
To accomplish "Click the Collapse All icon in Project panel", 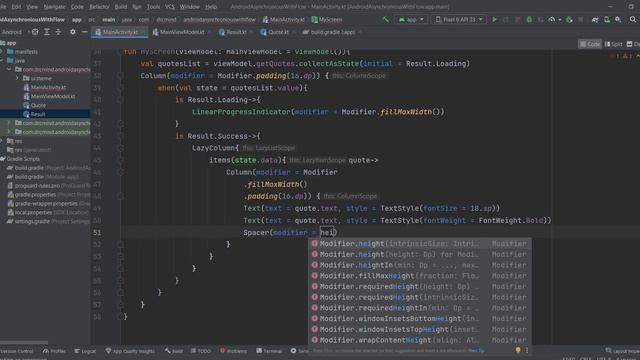I will click(58, 32).
